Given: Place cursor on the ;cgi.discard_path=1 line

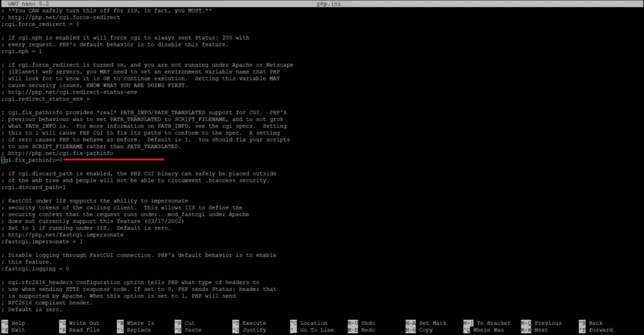Looking at the screenshot, I should 34,187.
